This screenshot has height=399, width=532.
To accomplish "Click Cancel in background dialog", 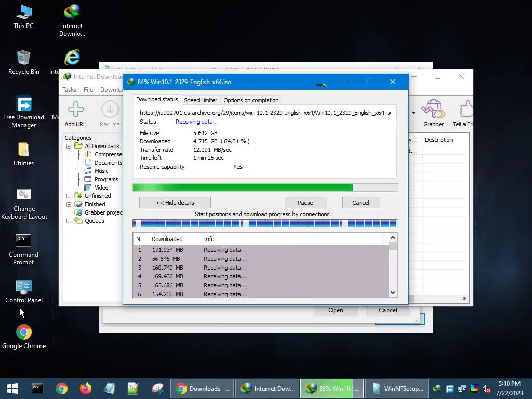I will point(388,310).
